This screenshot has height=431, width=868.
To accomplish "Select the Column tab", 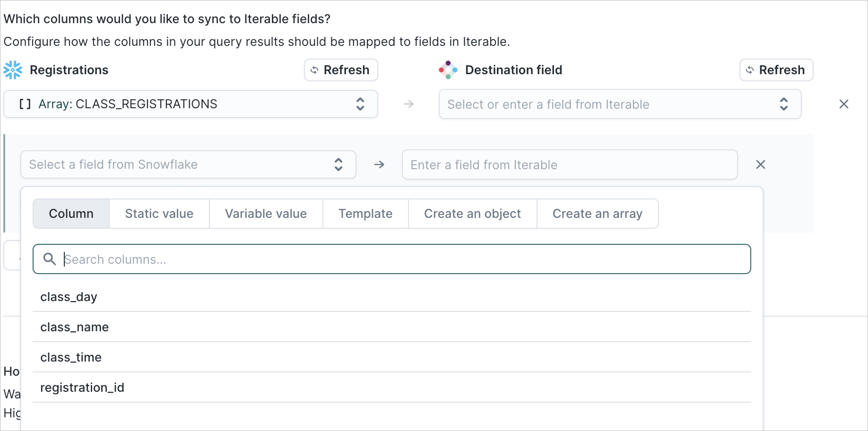I will 71,214.
